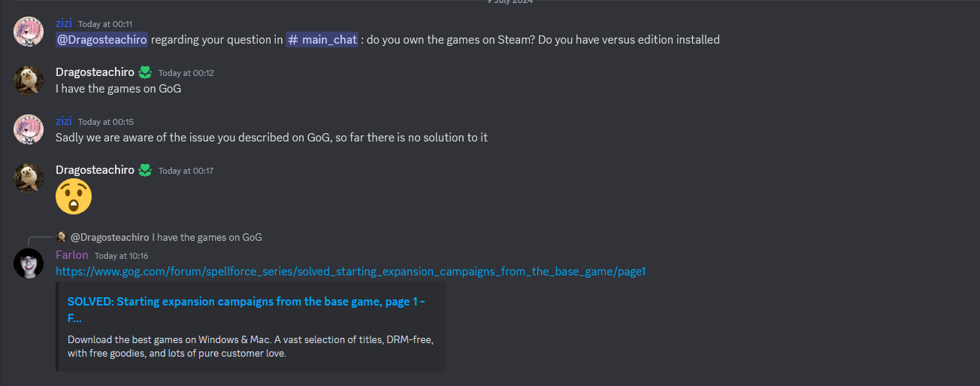
Task: Click the green role badge on the 00:12 message
Action: click(x=145, y=73)
